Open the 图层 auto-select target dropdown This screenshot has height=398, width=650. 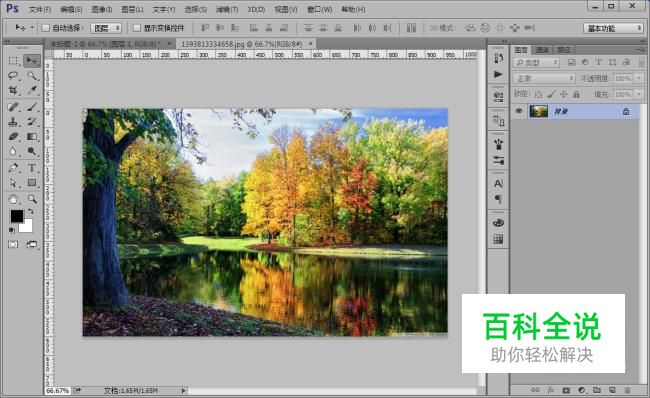106,28
